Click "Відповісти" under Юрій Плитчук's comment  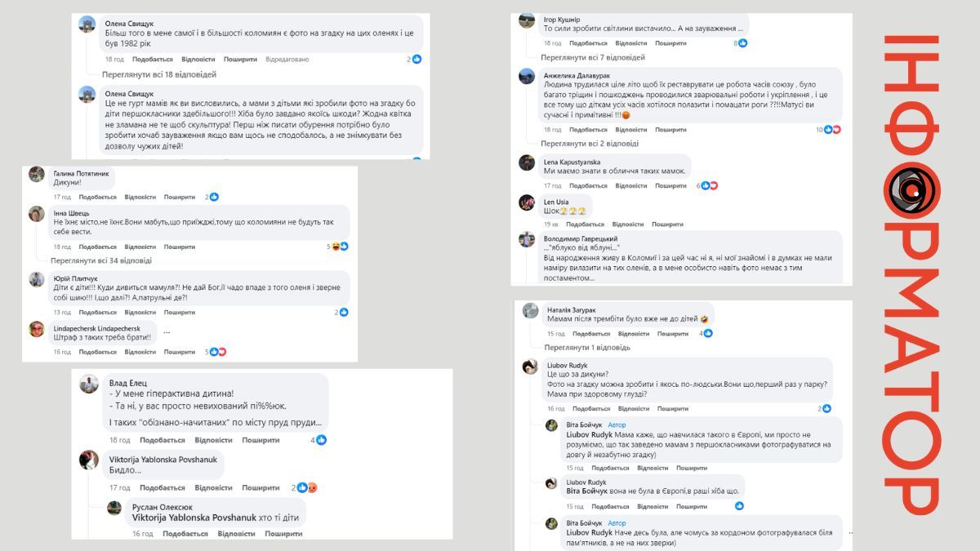[140, 312]
